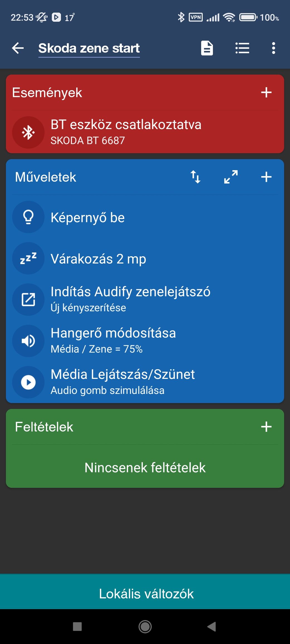Image resolution: width=290 pixels, height=644 pixels.
Task: Open the Képernyő be action
Action: (88, 218)
